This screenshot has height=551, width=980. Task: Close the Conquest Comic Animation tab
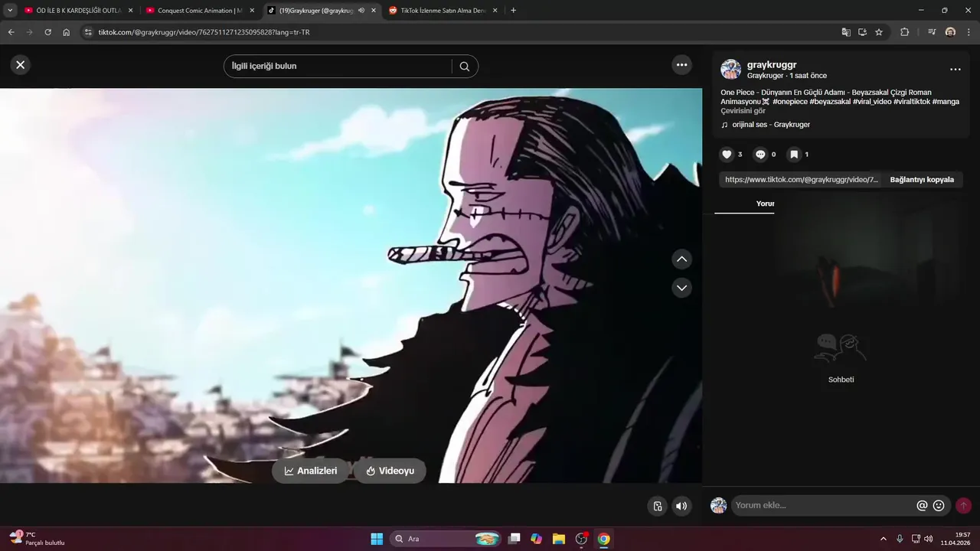coord(252,11)
